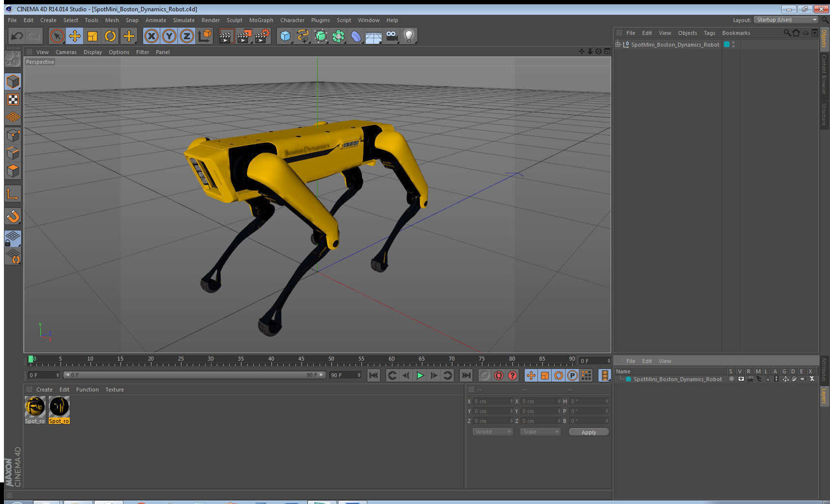This screenshot has height=504, width=830.
Task: Open the Object Manager Tags menu
Action: tap(709, 33)
